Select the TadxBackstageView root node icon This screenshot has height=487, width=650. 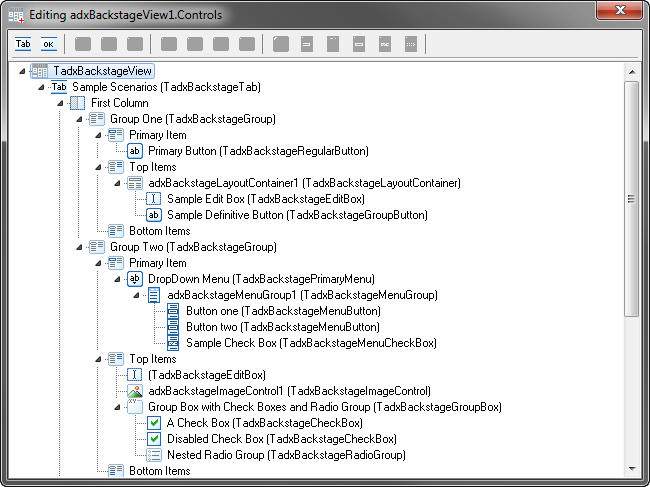coord(39,71)
